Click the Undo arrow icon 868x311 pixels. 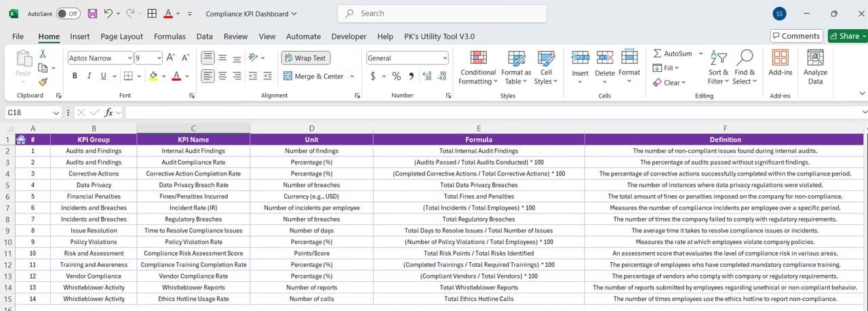click(108, 14)
